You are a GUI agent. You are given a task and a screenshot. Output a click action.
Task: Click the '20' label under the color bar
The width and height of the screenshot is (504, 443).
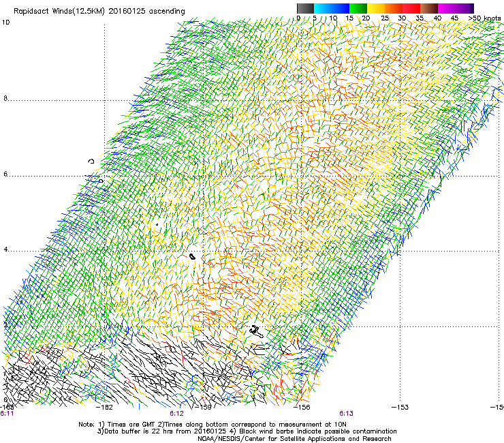pos(366,18)
